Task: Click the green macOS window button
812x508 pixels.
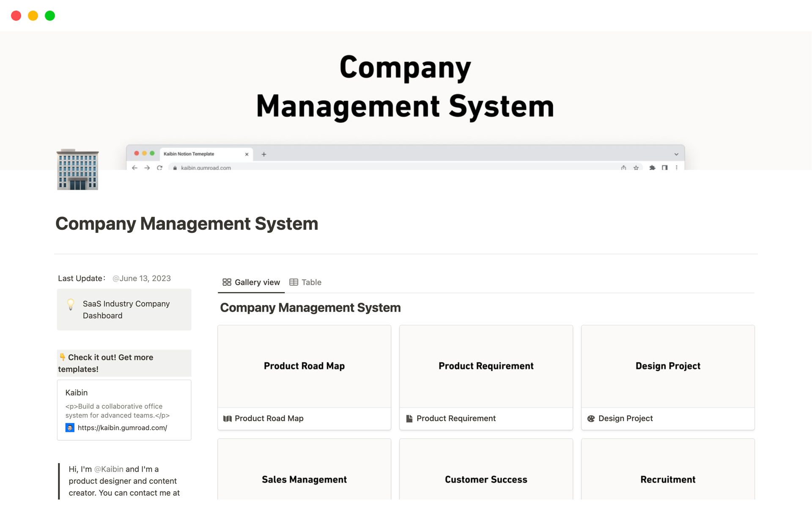Action: tap(50, 16)
